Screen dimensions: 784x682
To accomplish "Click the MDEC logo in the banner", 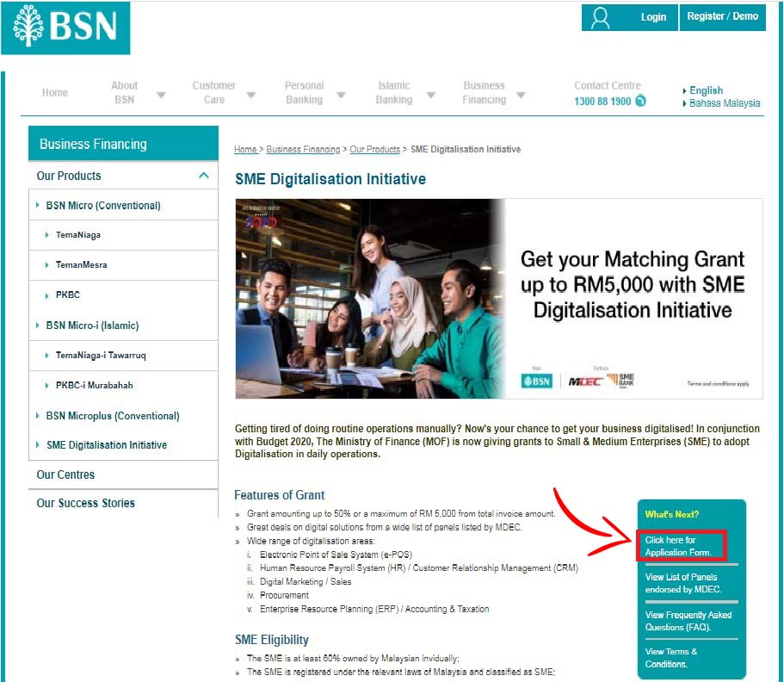I will tap(585, 381).
